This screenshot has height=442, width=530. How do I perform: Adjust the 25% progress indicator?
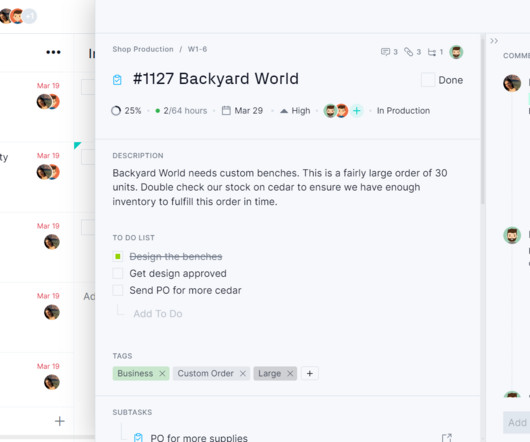pyautogui.click(x=126, y=111)
